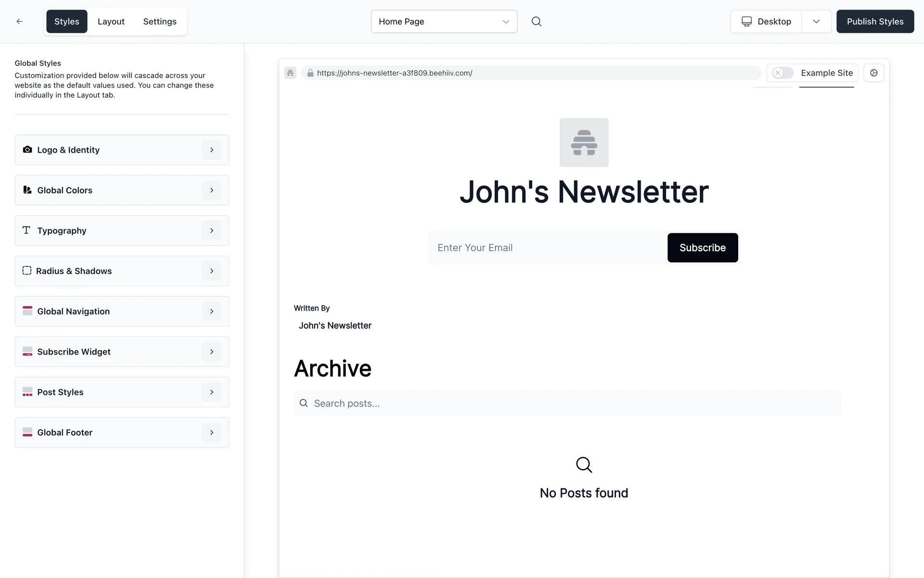Open the preview settings gear icon
The width and height of the screenshot is (924, 578).
click(x=873, y=73)
